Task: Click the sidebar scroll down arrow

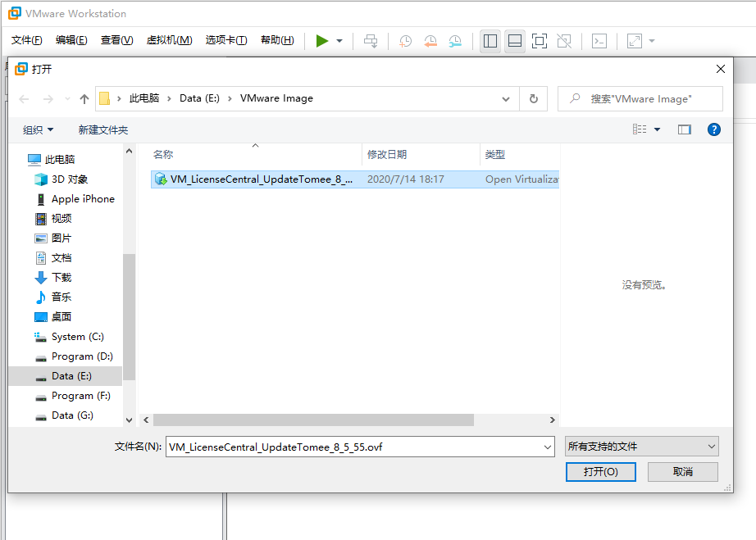Action: [130, 420]
